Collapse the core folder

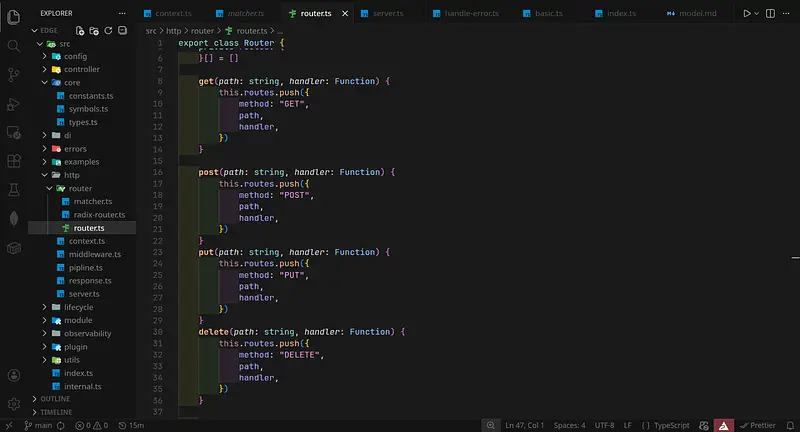pos(71,82)
